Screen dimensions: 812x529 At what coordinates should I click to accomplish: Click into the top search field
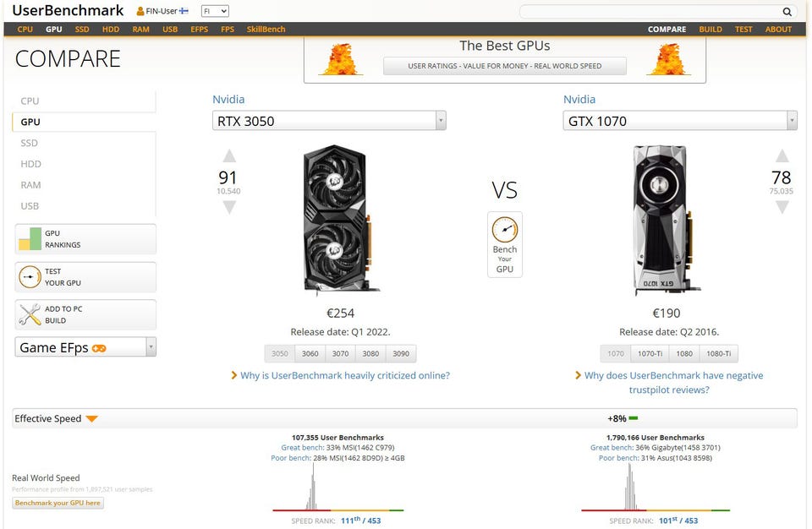pos(650,11)
